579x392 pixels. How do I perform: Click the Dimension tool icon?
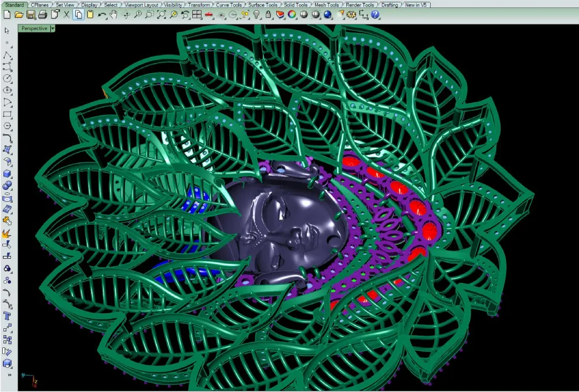(x=364, y=14)
